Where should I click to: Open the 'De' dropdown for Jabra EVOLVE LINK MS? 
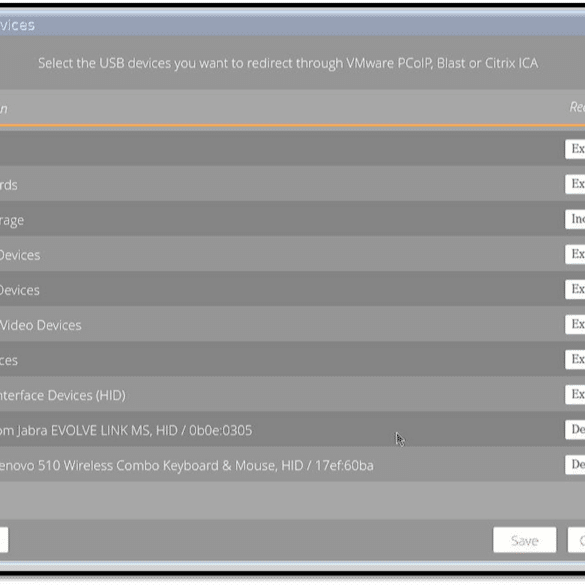575,429
